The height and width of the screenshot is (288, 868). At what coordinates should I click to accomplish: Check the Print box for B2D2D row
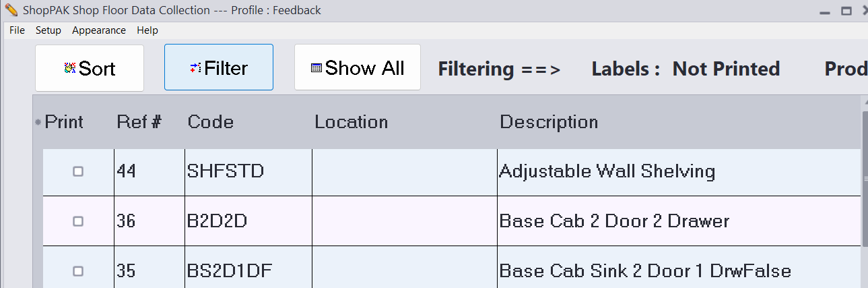[x=78, y=221]
